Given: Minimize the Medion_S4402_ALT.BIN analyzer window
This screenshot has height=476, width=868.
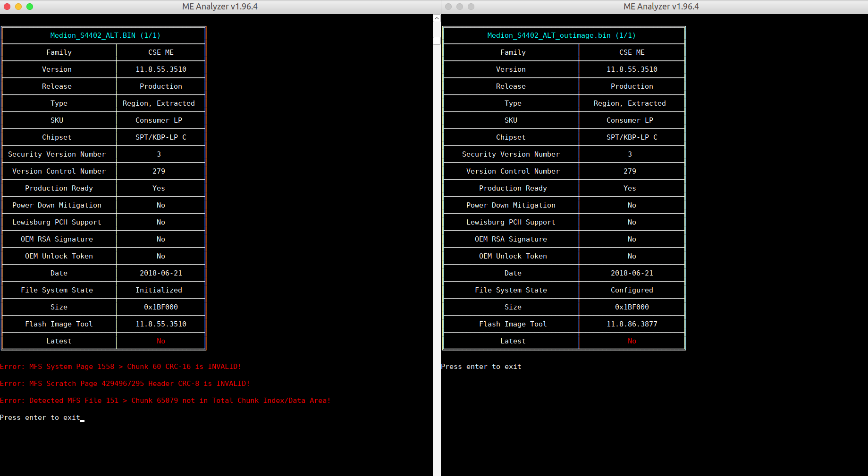Looking at the screenshot, I should (x=18, y=7).
